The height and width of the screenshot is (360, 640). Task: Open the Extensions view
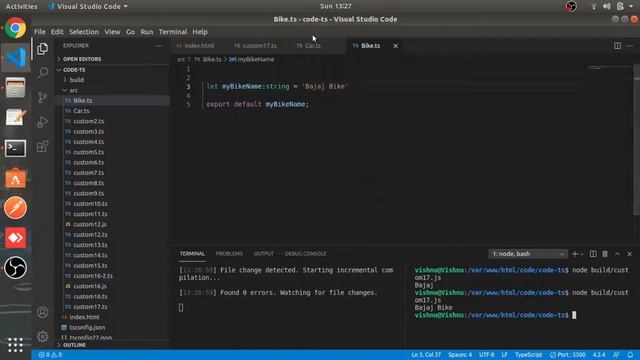pos(42,146)
